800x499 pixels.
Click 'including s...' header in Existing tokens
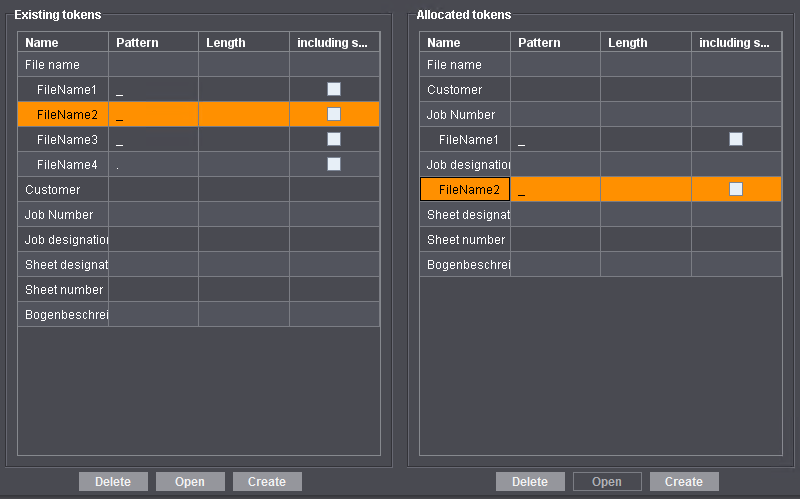(335, 42)
